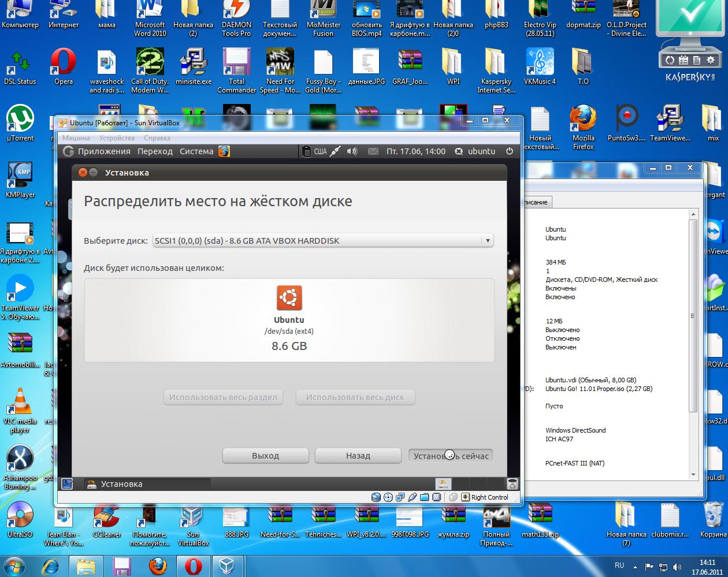This screenshot has height=577, width=728.
Task: Open Internet Explorer from taskbar
Action: click(50, 566)
